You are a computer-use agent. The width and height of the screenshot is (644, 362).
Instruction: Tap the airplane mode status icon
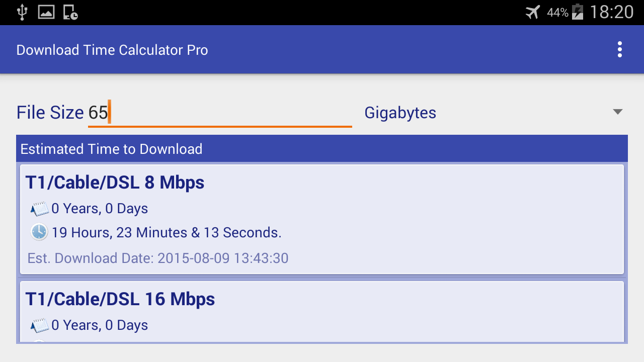point(533,12)
